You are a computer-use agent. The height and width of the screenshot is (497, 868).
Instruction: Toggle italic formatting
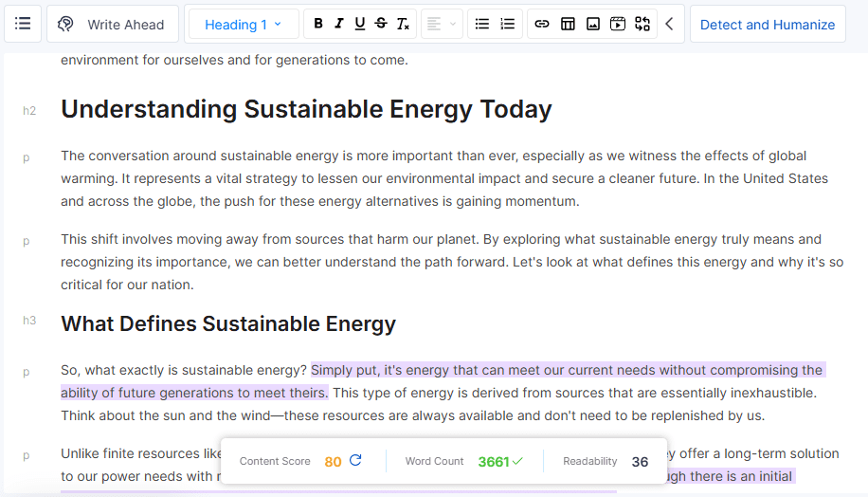(339, 25)
